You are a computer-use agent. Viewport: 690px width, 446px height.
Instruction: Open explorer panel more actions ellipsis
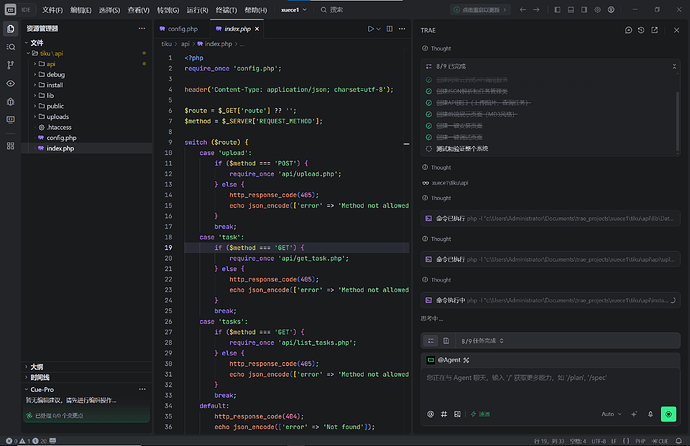point(142,29)
